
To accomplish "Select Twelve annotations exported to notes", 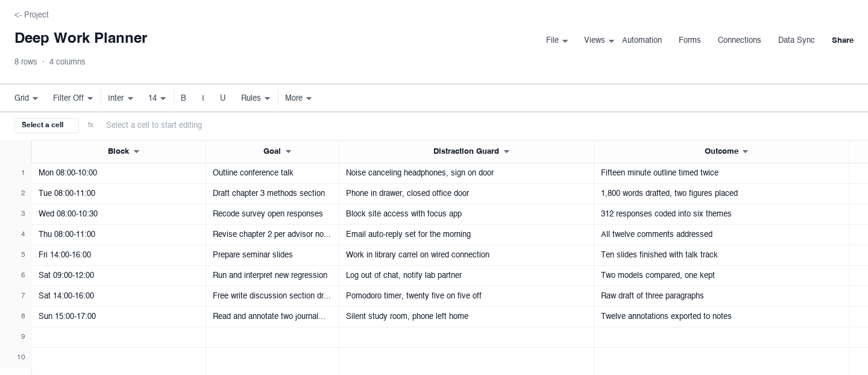I will pyautogui.click(x=722, y=317).
